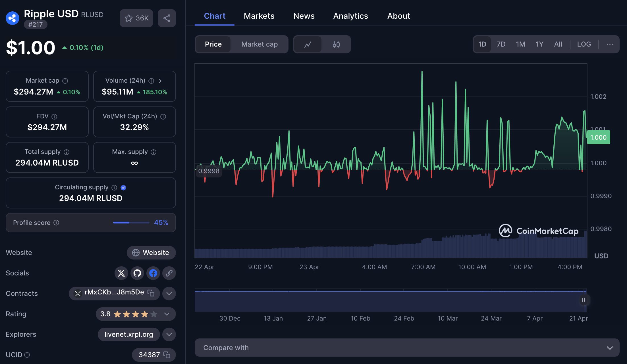The image size is (627, 364).
Task: Open the About tab
Action: click(x=398, y=16)
